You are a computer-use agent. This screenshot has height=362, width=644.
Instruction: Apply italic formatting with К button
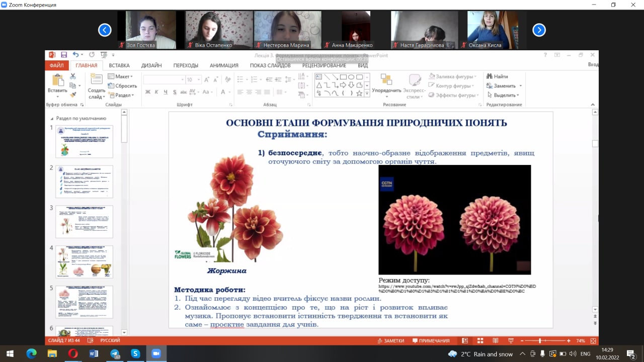tap(157, 92)
